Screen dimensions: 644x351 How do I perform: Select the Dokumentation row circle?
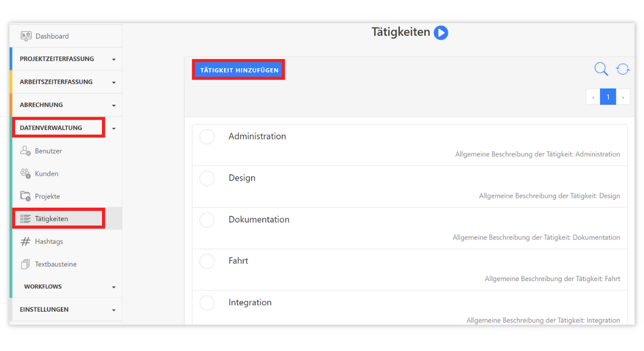tap(207, 220)
